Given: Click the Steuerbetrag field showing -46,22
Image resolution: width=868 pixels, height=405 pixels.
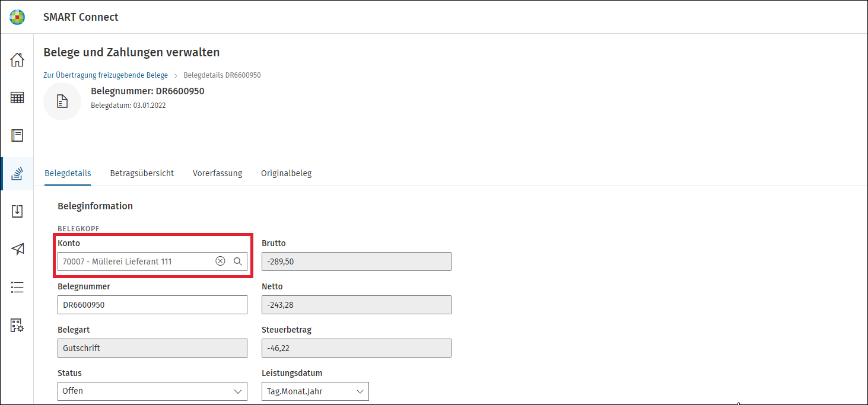Looking at the screenshot, I should coord(357,348).
